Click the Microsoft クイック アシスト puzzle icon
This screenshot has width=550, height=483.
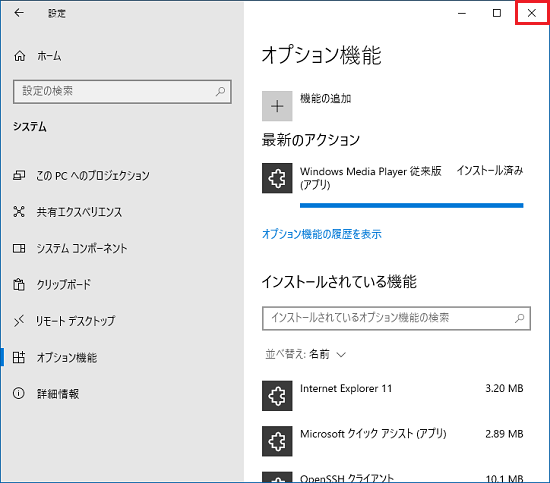[x=277, y=441]
